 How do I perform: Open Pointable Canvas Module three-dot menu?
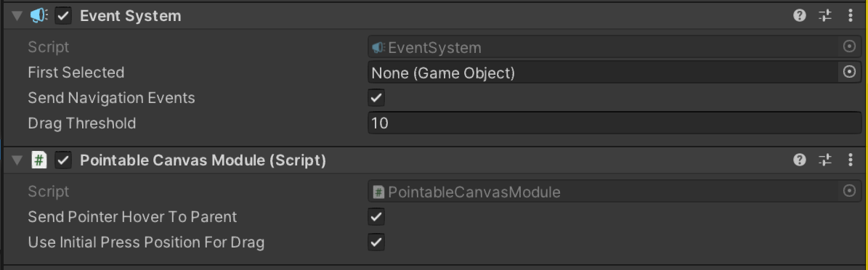click(851, 160)
